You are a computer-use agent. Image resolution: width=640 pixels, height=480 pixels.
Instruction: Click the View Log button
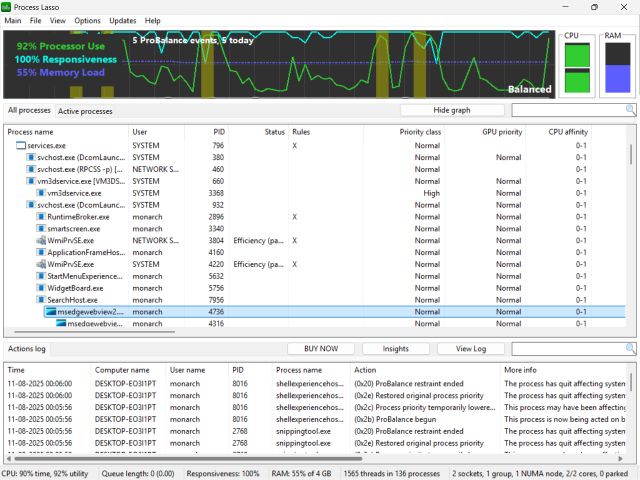pos(471,349)
